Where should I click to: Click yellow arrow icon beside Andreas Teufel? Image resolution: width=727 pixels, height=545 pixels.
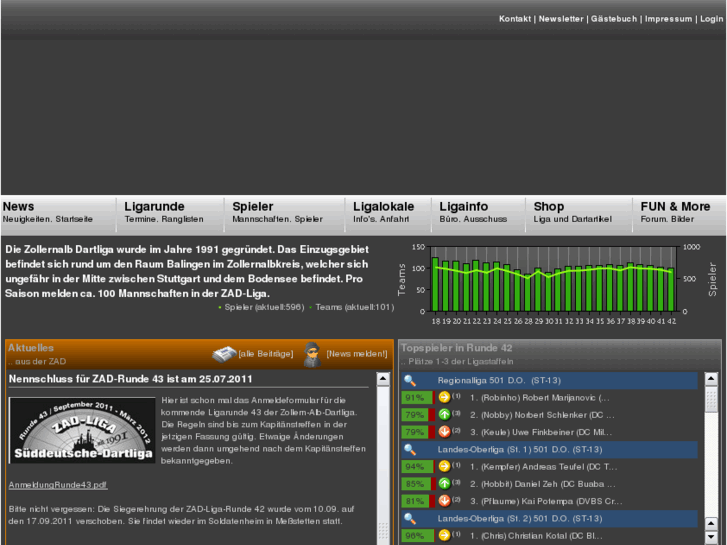pyautogui.click(x=444, y=466)
